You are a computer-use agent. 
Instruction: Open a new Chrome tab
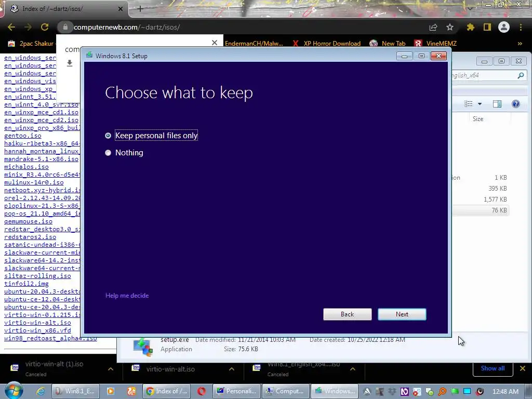[140, 9]
